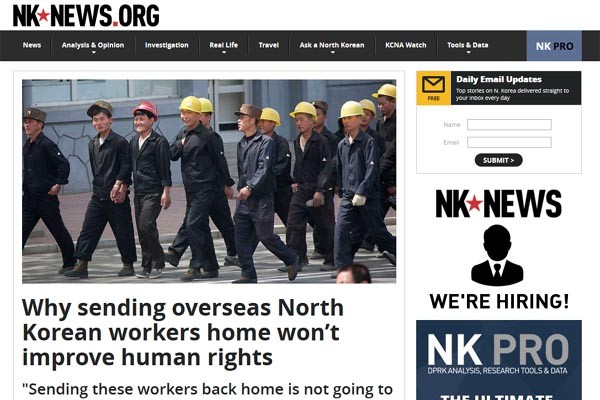Click the NK News.org site logo
This screenshot has width=600, height=400.
coord(86,16)
